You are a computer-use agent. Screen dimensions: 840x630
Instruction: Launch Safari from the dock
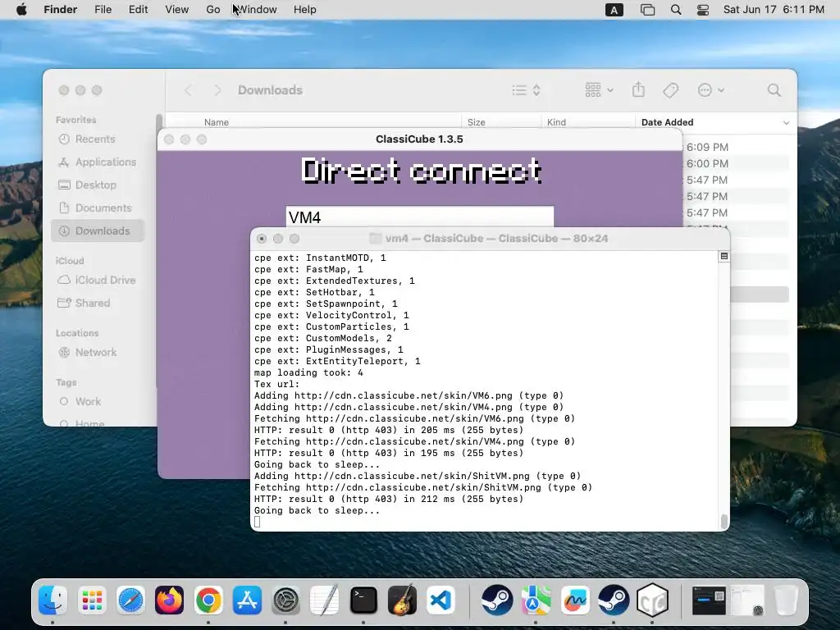click(130, 600)
